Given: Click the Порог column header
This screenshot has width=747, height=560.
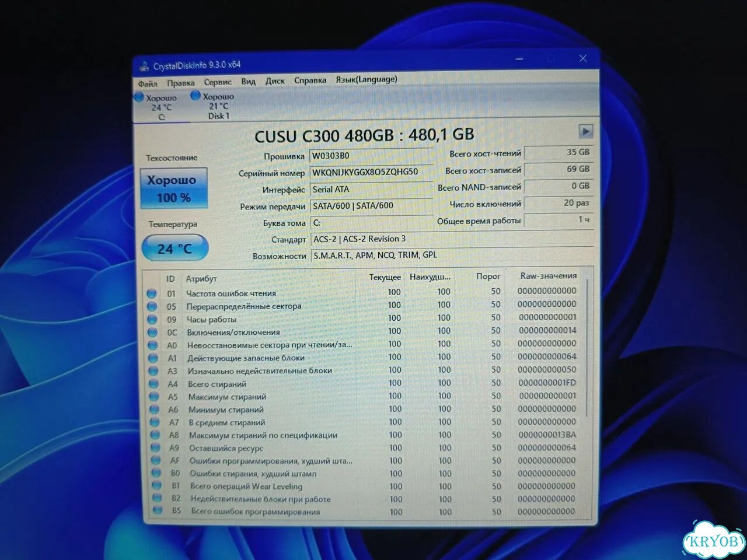Looking at the screenshot, I should click(488, 276).
